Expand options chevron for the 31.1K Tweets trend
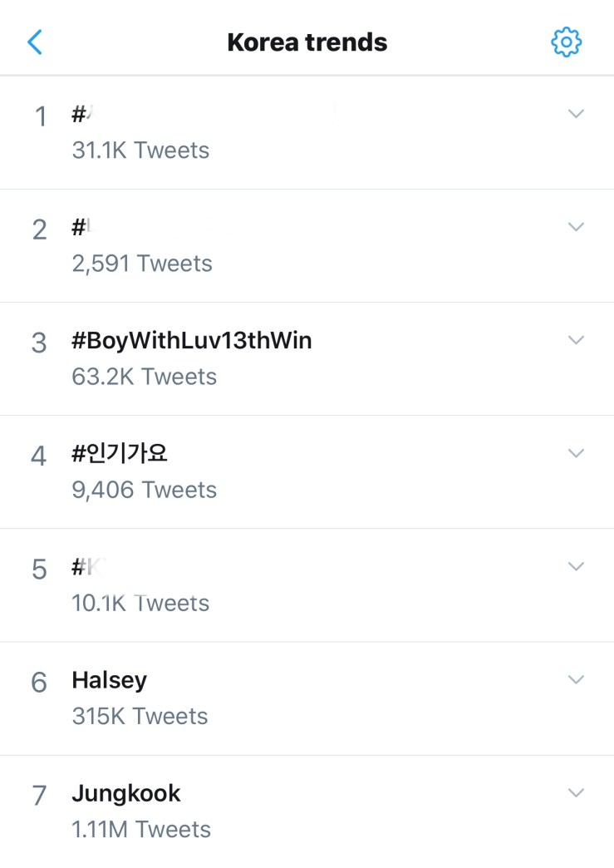This screenshot has width=614, height=868. coord(576,114)
